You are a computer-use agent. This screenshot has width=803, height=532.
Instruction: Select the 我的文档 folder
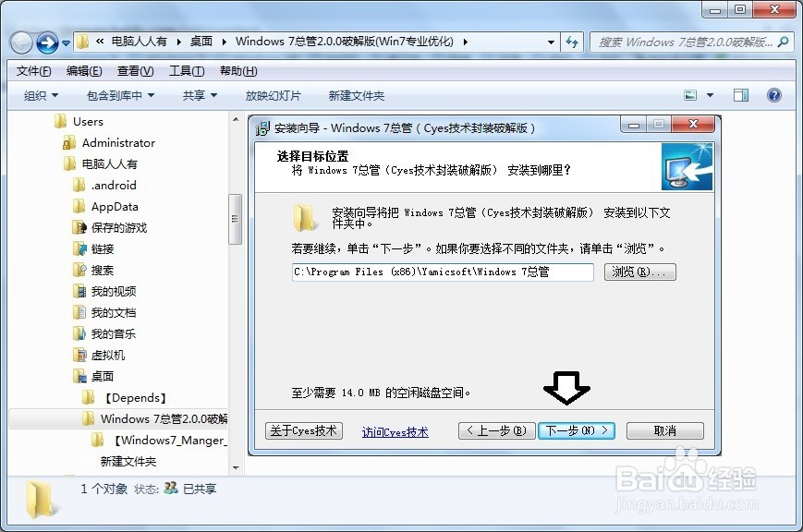click(x=114, y=313)
